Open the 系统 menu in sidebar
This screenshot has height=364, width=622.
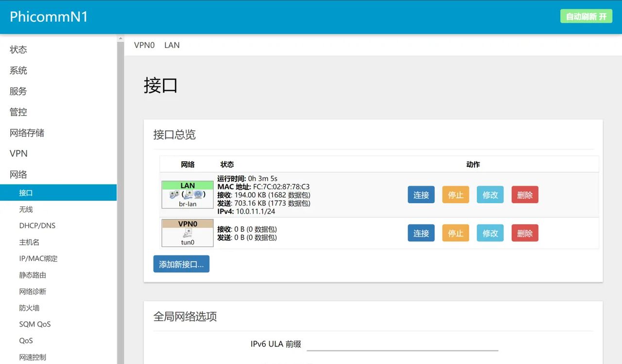click(18, 70)
